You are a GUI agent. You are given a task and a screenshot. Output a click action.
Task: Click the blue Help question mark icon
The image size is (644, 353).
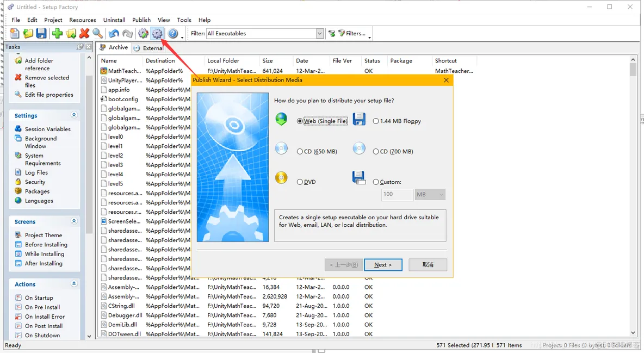(x=173, y=33)
